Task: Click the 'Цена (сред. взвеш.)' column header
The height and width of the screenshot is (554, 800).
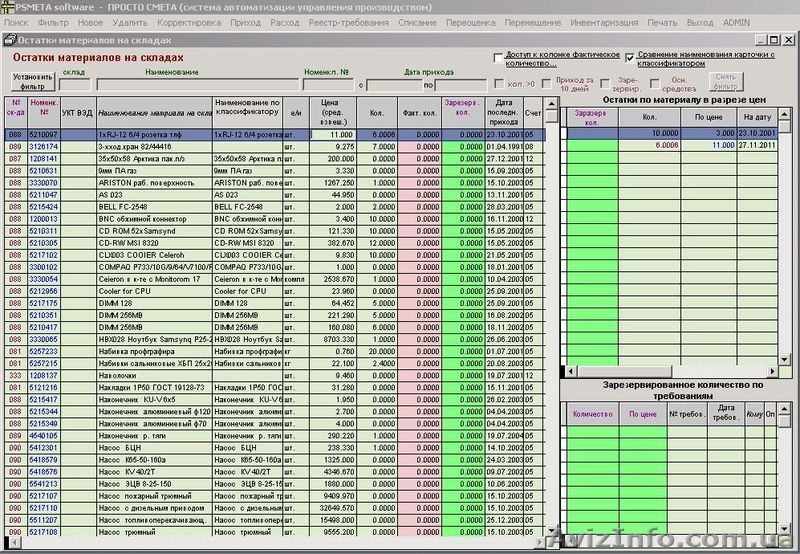Action: (334, 113)
